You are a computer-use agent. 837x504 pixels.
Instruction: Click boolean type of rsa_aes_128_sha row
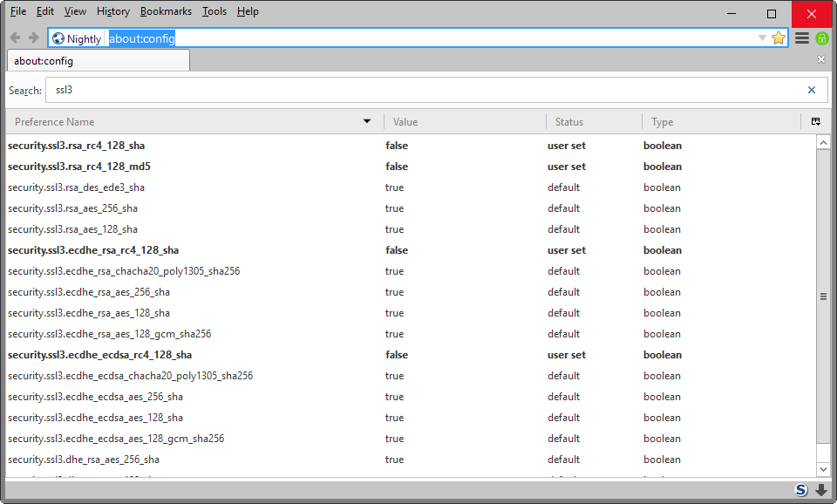pos(662,229)
